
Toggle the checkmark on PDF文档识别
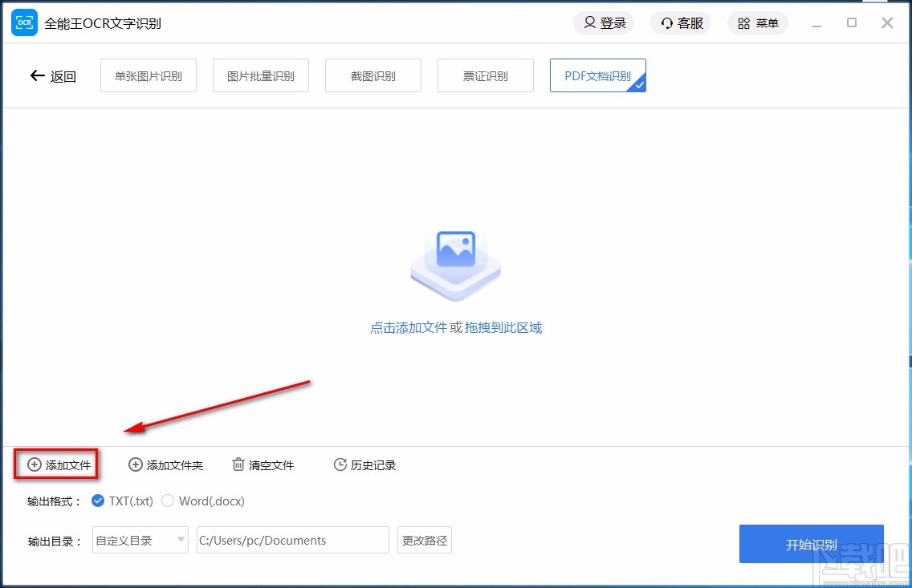pyautogui.click(x=641, y=84)
